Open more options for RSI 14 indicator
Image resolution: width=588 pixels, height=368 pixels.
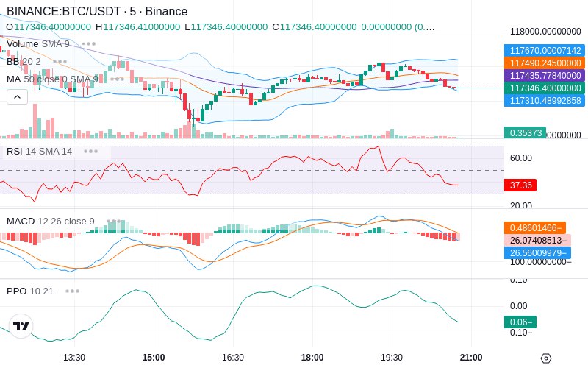[x=90, y=152]
